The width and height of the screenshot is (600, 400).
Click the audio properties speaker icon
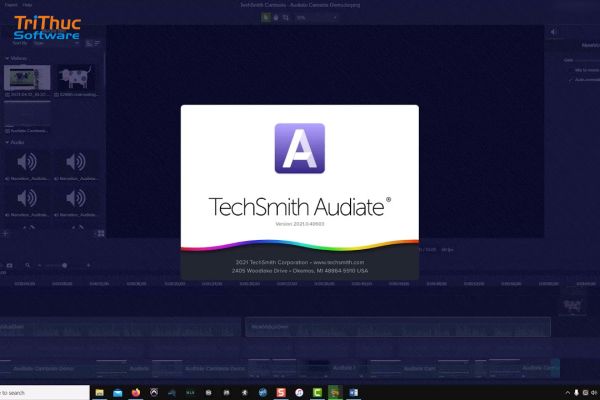point(553,32)
